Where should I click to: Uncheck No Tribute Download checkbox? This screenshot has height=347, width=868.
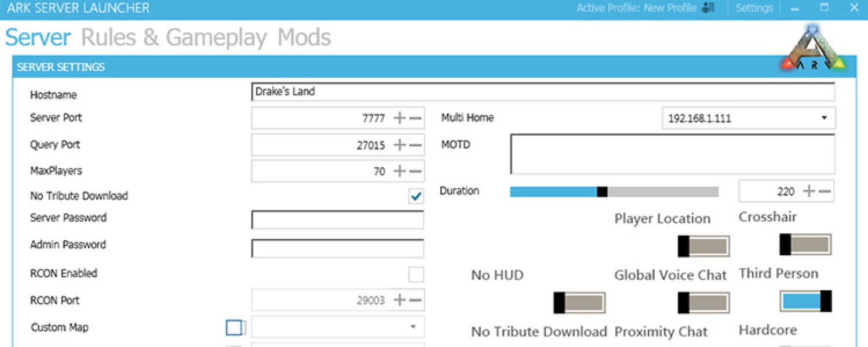coord(416,197)
